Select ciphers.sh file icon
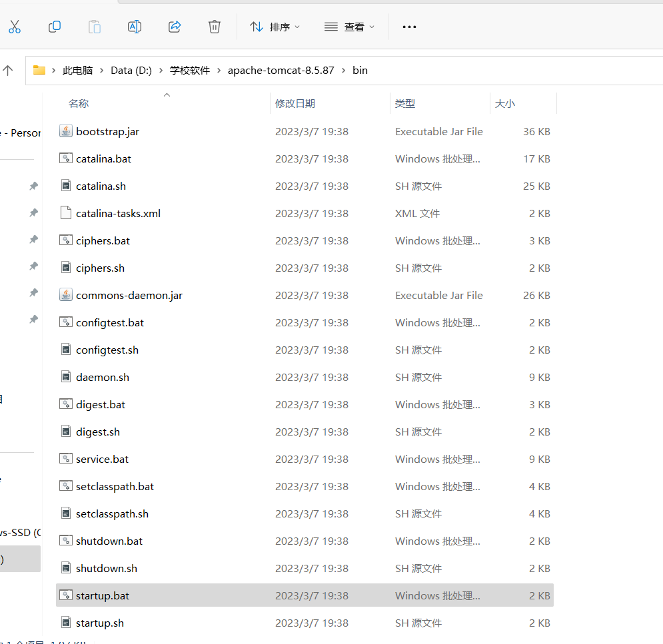 pos(66,268)
